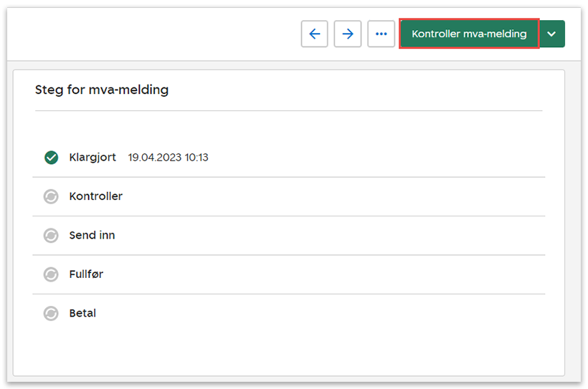
Task: Click the divider line under the heading
Action: (288, 111)
